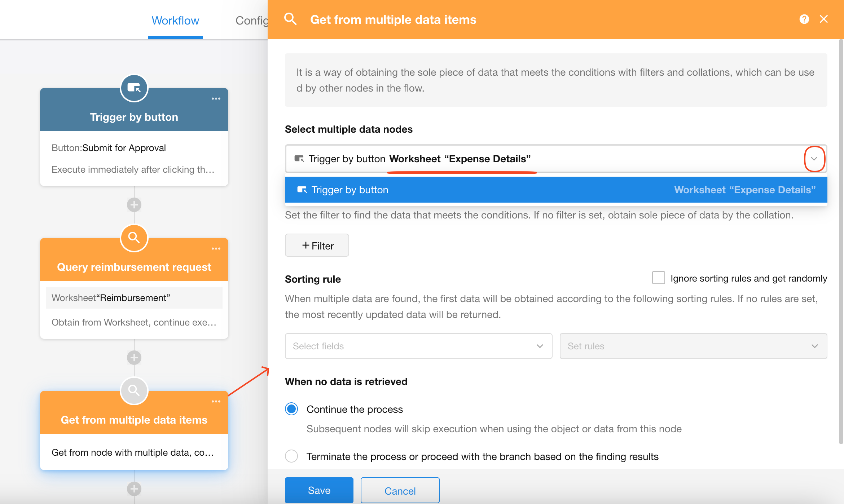The image size is (844, 504).
Task: Choose Trigger by button Expense Details option
Action: pyautogui.click(x=555, y=190)
